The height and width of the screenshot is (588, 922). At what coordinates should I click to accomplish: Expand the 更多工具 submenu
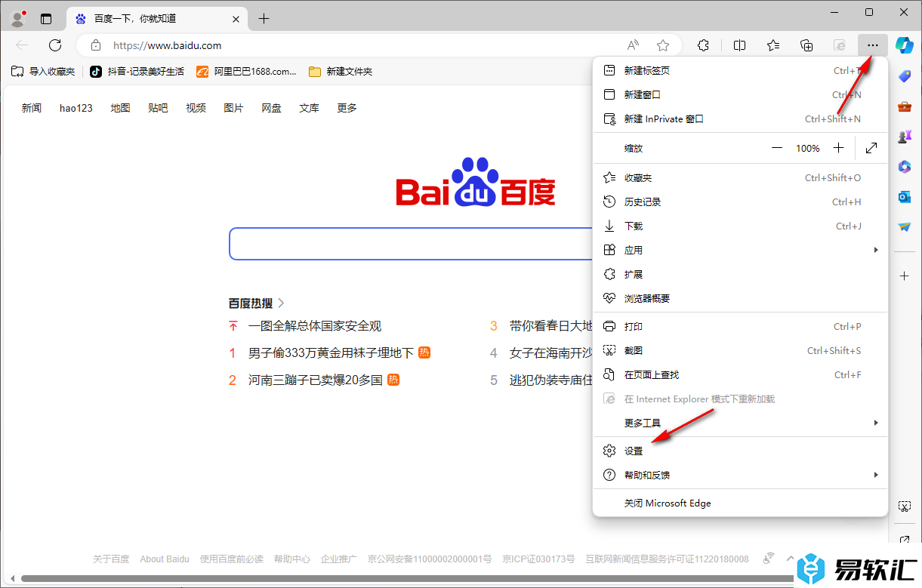[x=740, y=423]
